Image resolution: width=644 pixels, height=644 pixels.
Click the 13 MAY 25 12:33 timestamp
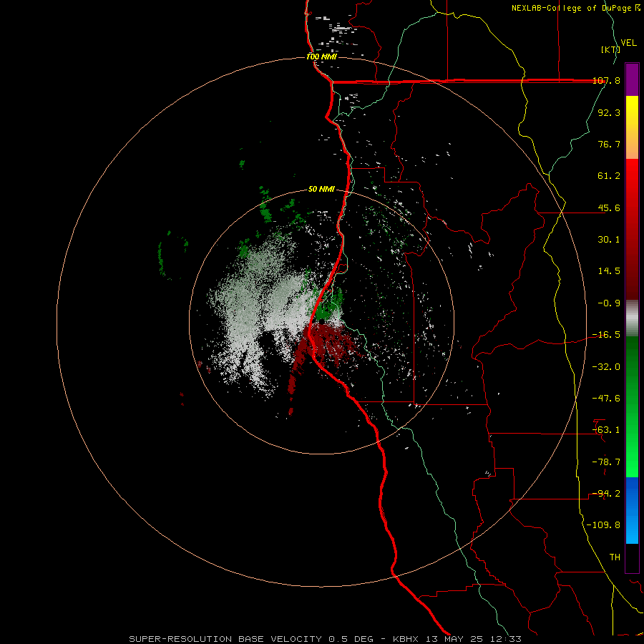tap(472, 639)
